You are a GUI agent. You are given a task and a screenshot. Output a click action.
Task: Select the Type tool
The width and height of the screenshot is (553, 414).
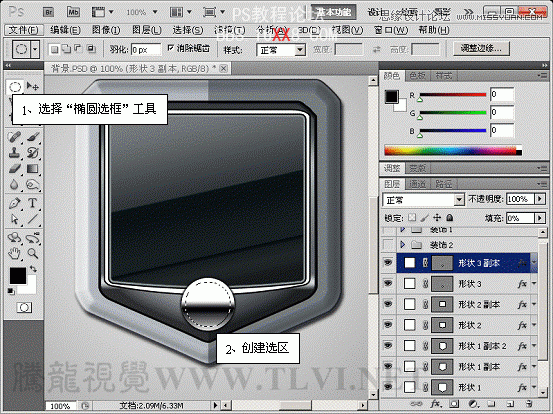click(33, 203)
